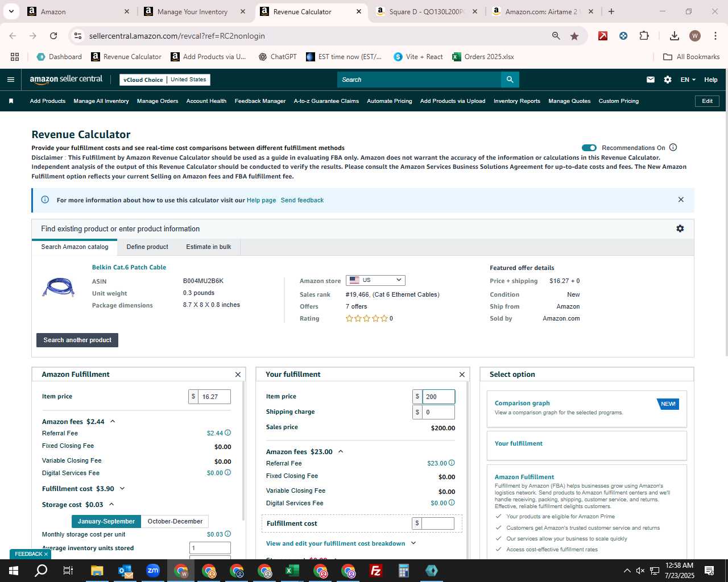This screenshot has width=728, height=582.
Task: Select Search Amazon catalog tab
Action: pos(75,247)
